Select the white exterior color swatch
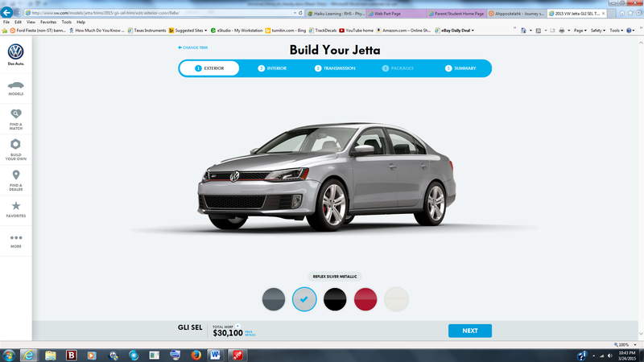Image resolution: width=644 pixels, height=362 pixels. tap(396, 299)
